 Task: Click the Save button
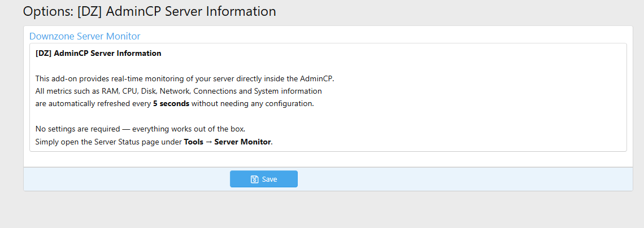(264, 179)
